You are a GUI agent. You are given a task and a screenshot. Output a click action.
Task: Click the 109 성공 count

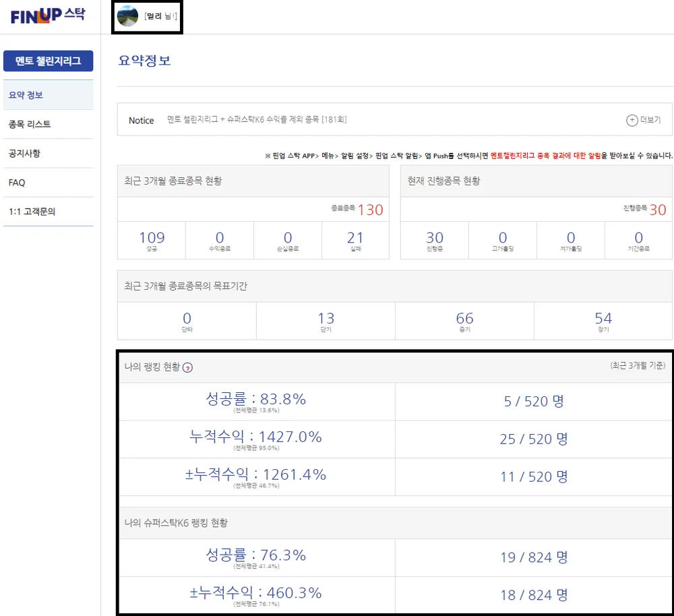point(152,239)
